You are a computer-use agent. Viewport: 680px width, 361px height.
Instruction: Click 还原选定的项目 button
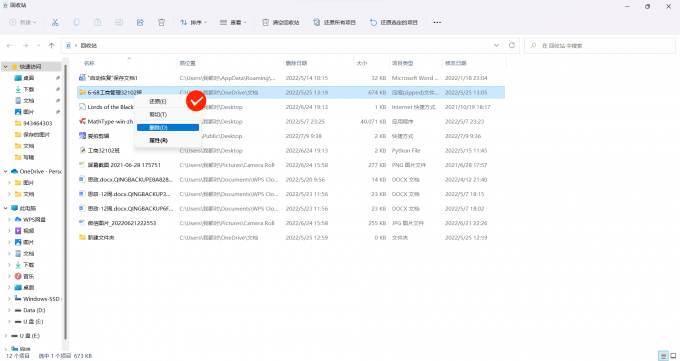(394, 23)
